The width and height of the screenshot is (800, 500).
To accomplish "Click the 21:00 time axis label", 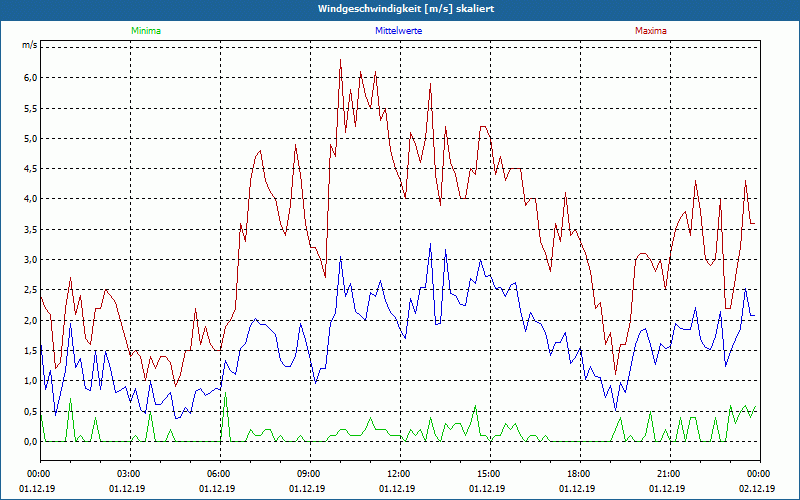I will tap(670, 474).
